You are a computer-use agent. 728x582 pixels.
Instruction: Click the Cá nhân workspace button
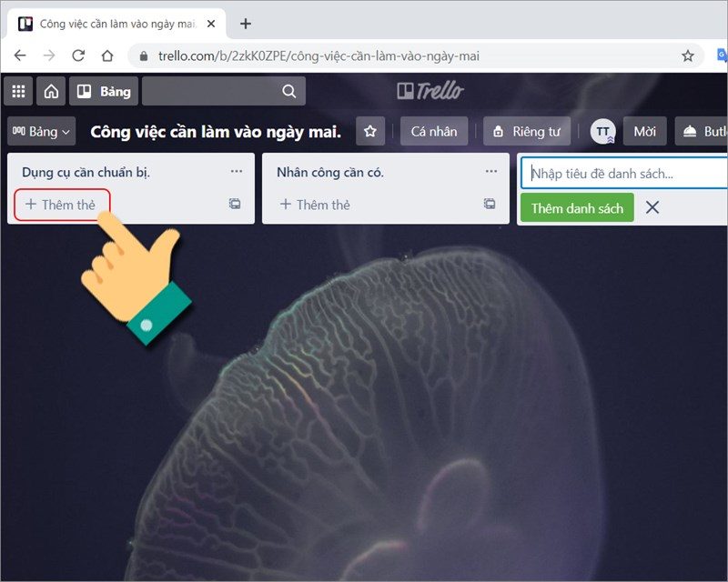[434, 132]
